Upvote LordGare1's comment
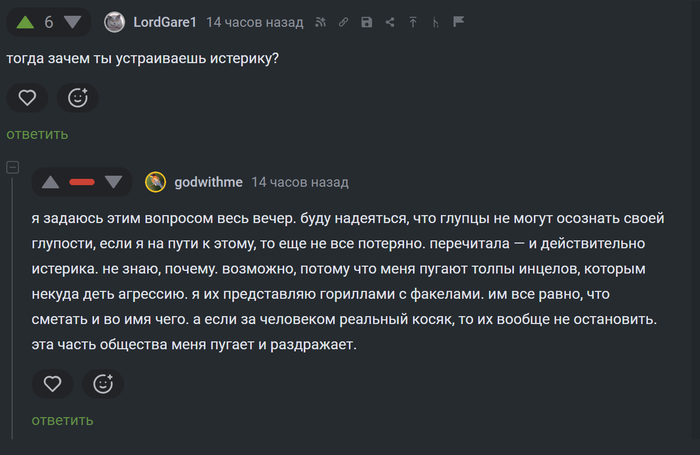 tap(26, 22)
